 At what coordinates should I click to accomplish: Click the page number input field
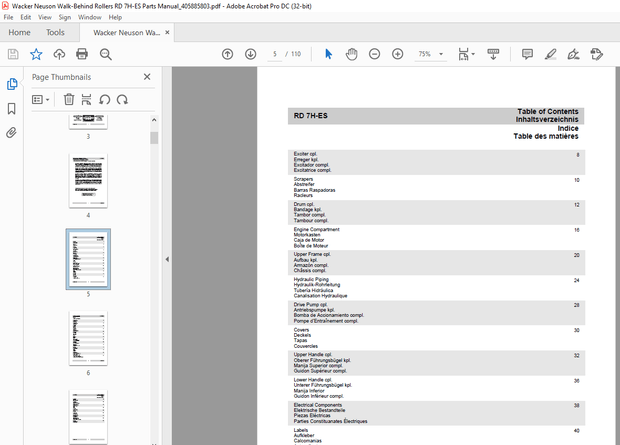274,54
